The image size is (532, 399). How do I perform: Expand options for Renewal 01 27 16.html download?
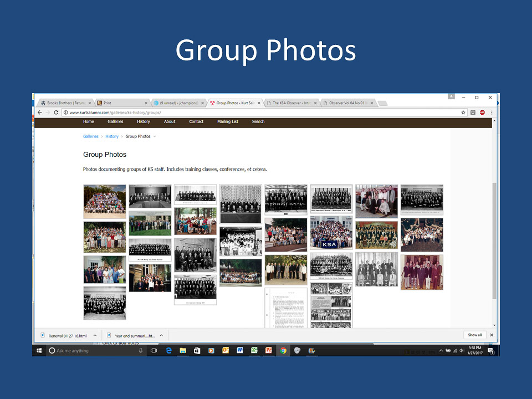95,335
